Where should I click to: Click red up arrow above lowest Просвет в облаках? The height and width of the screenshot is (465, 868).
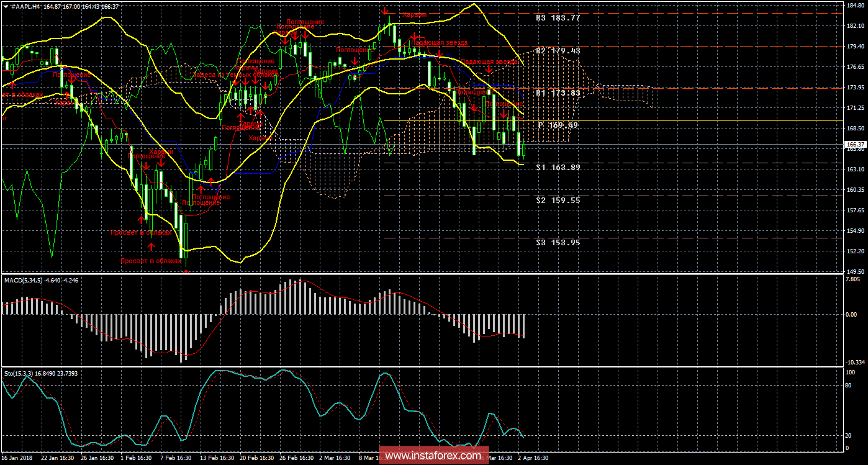coord(151,247)
